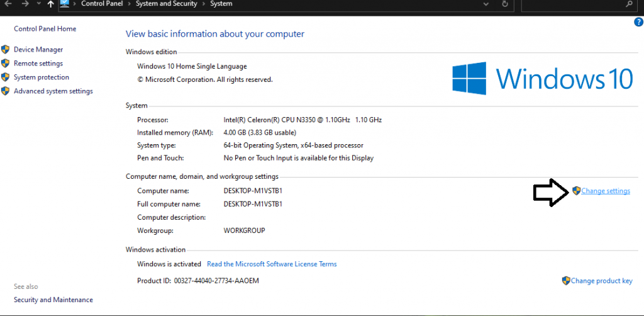Read the Microsoft Software License Terms
Screen dimensions: 644x316
(272, 264)
